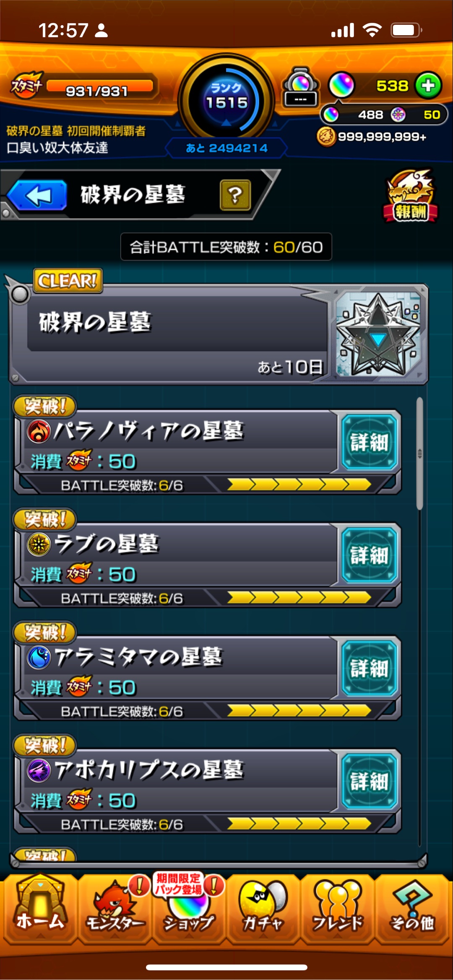Tap the rank 1515 circular gauge

226,101
